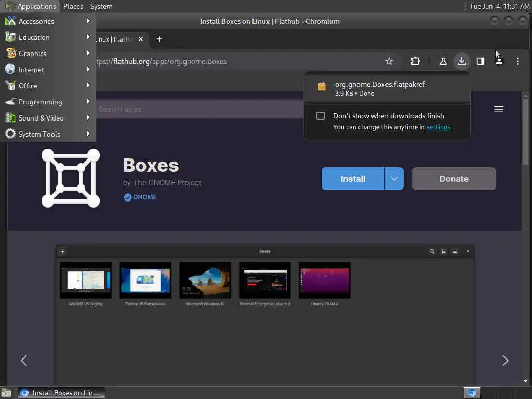Open the Places menu

(73, 6)
